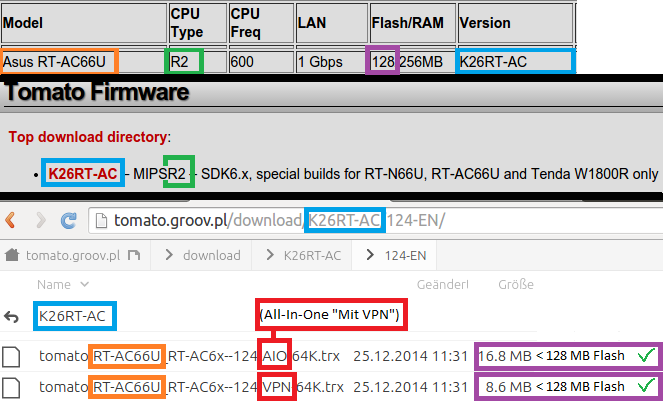Select the R2 CPU type cell

point(198,62)
